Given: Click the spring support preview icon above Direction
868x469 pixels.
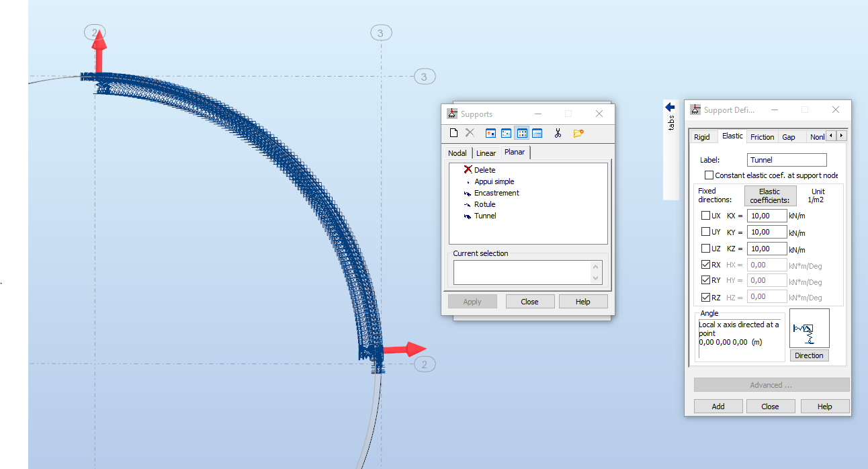Looking at the screenshot, I should tap(809, 329).
